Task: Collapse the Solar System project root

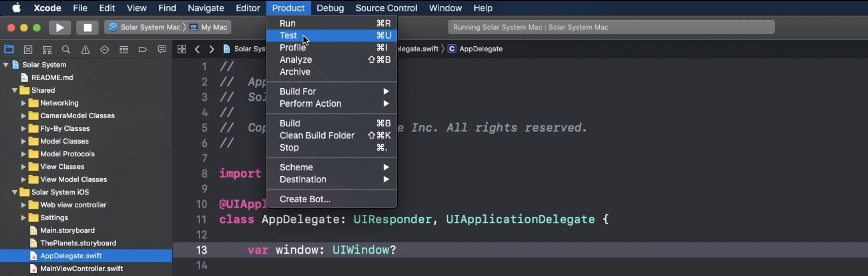Action: (6, 65)
